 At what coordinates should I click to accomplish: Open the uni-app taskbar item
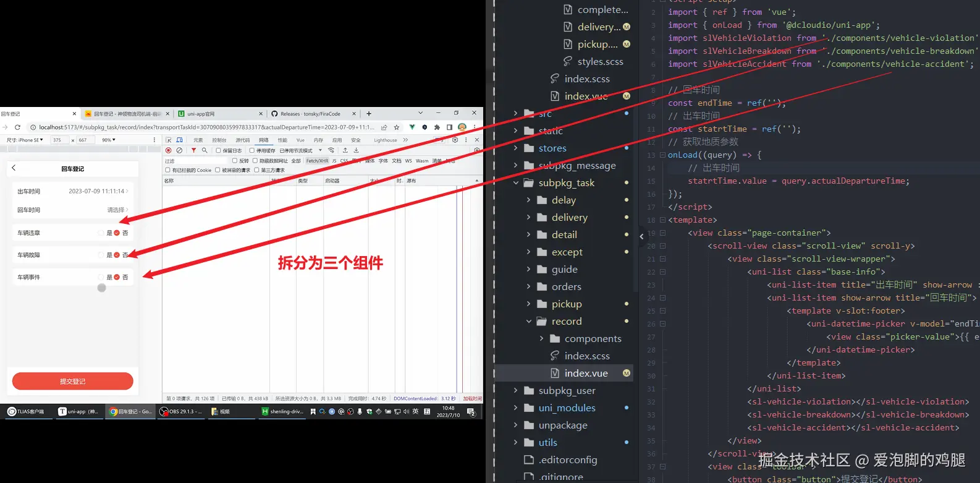click(78, 411)
